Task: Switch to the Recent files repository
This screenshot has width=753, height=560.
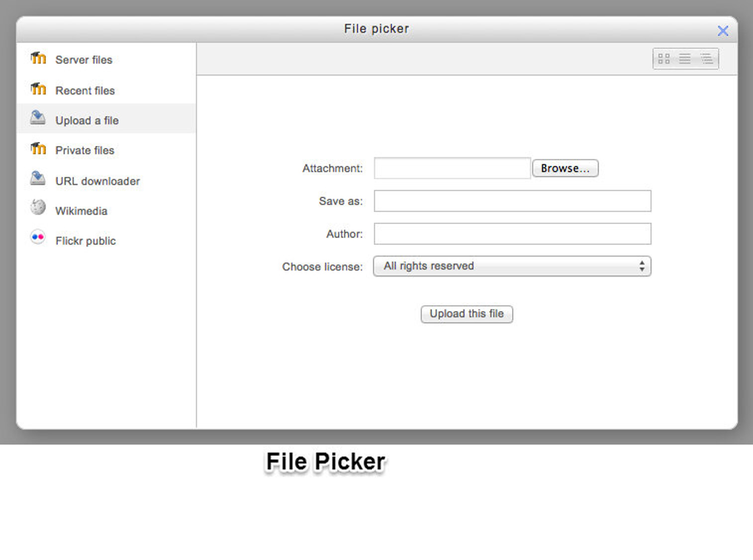Action: point(85,90)
